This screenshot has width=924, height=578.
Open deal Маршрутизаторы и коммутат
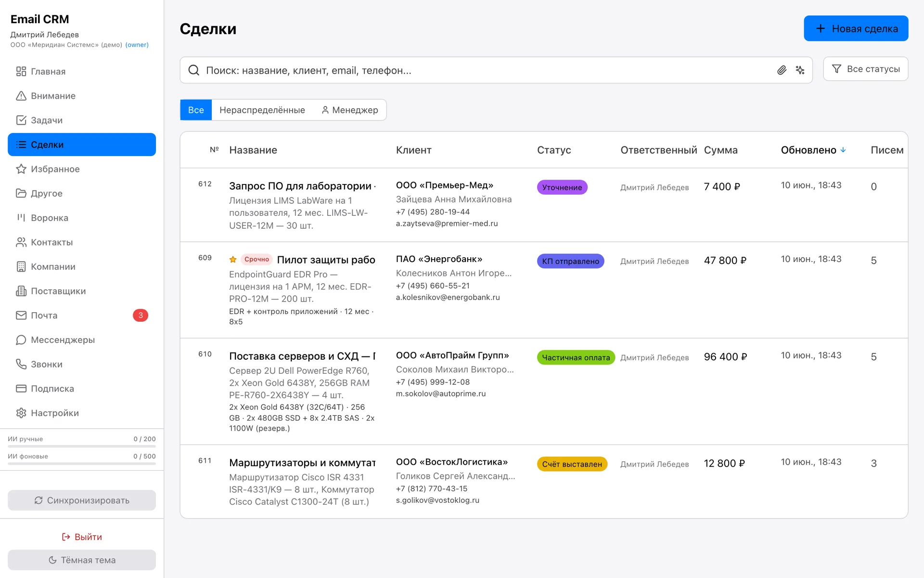coord(302,462)
